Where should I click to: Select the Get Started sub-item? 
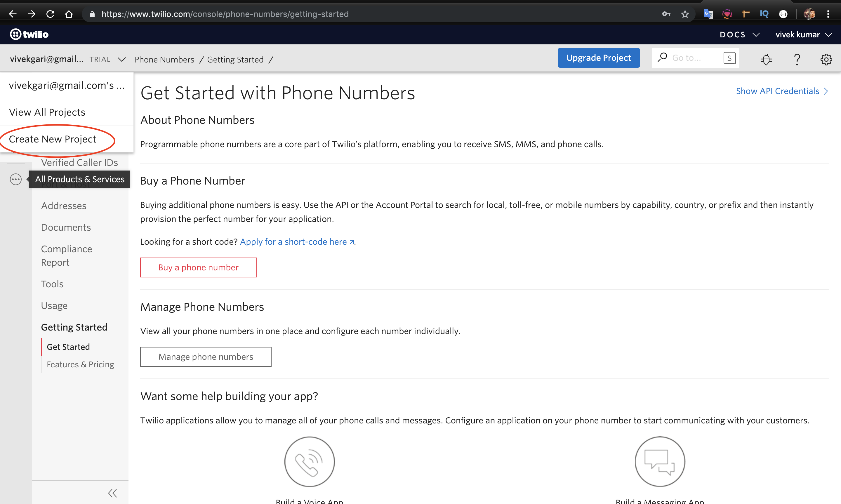(x=68, y=347)
